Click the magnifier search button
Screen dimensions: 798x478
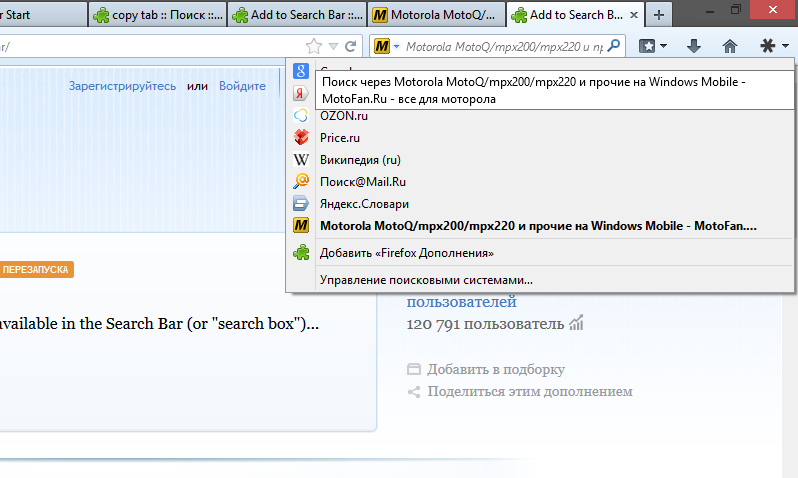coord(614,46)
